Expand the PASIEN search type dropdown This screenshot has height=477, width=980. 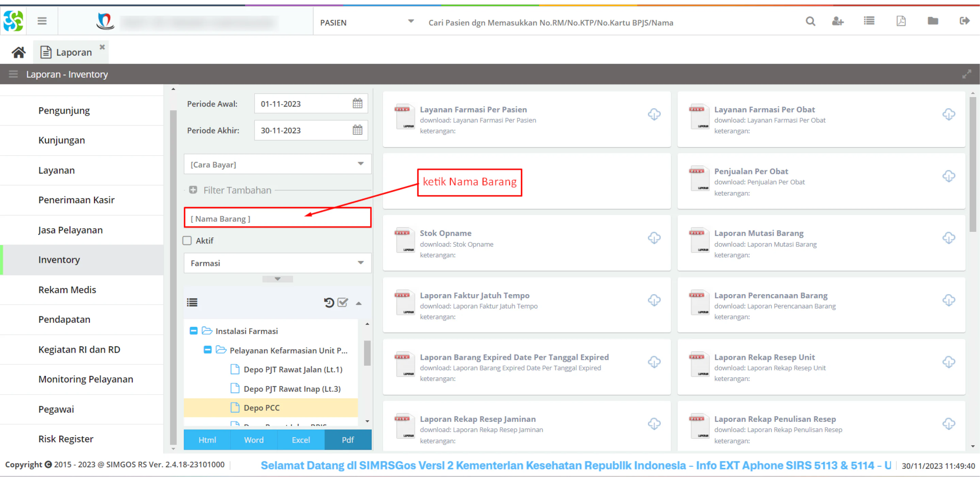366,22
